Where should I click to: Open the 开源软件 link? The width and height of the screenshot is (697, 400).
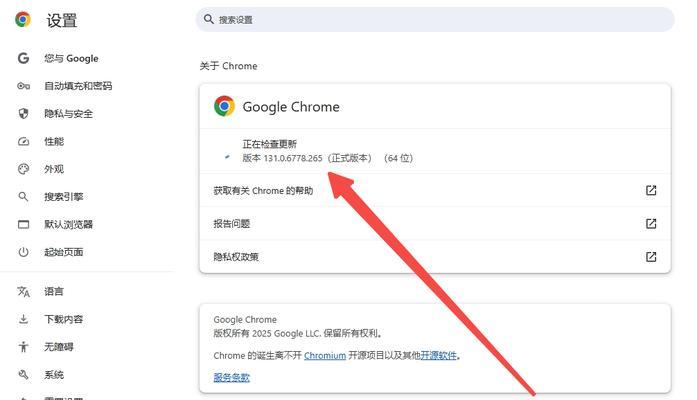click(439, 356)
